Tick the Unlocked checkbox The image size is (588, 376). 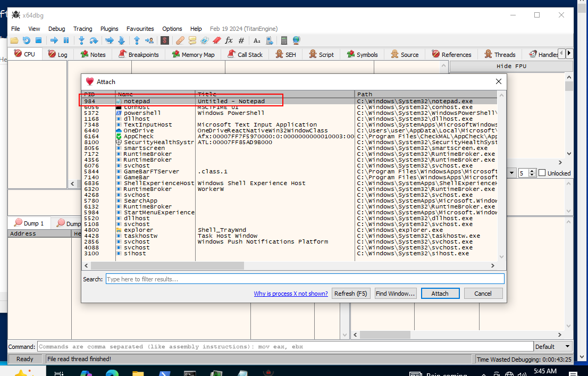click(x=542, y=173)
